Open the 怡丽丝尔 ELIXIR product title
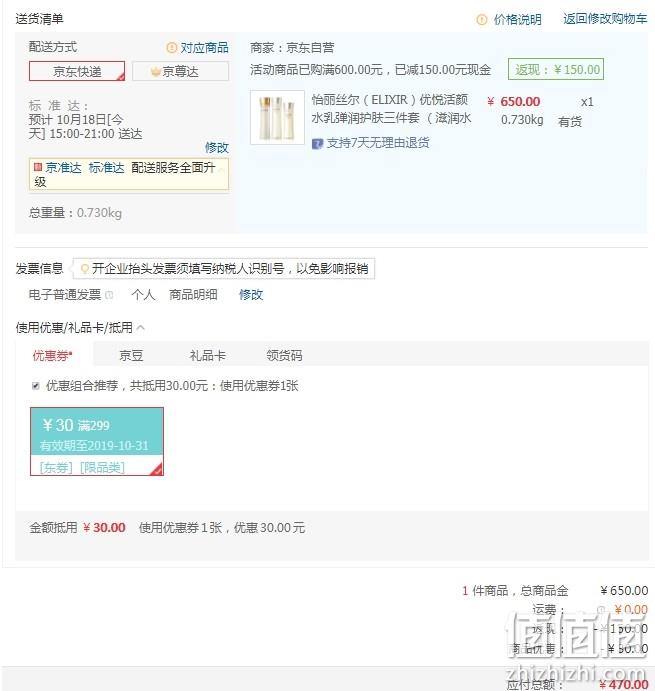 coord(391,109)
